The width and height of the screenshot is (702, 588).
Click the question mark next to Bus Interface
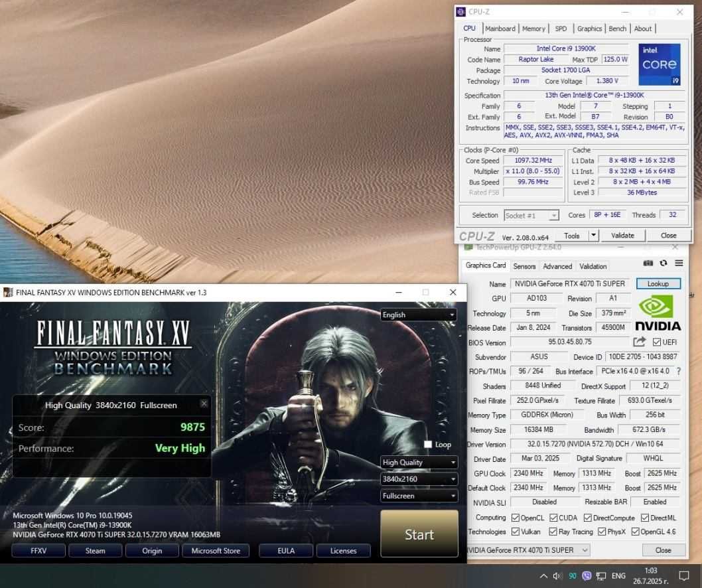point(679,371)
